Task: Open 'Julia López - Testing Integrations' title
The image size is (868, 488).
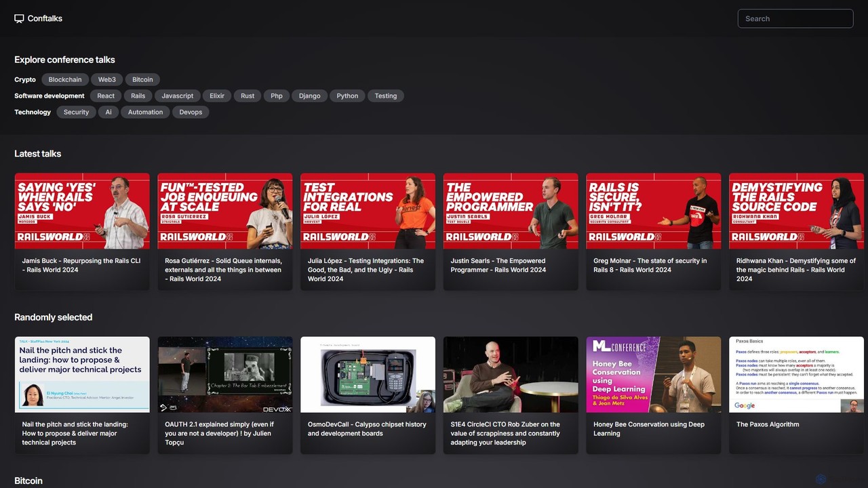Action: click(366, 270)
